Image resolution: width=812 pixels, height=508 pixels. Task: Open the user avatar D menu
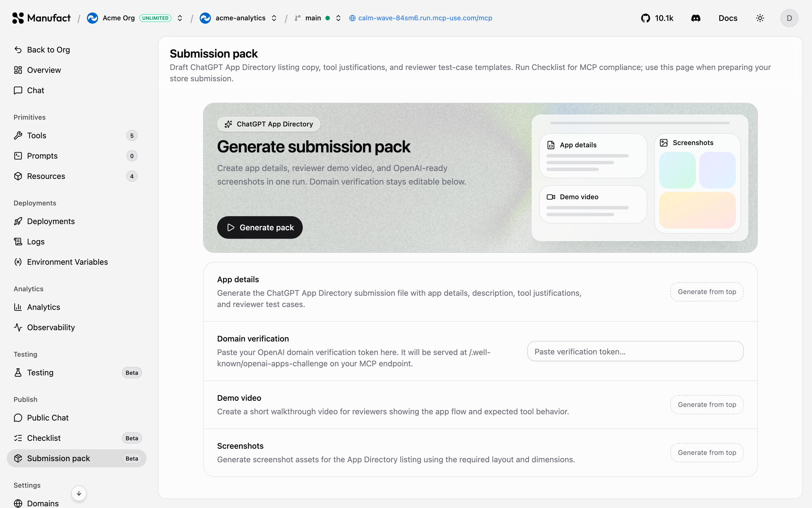[789, 18]
